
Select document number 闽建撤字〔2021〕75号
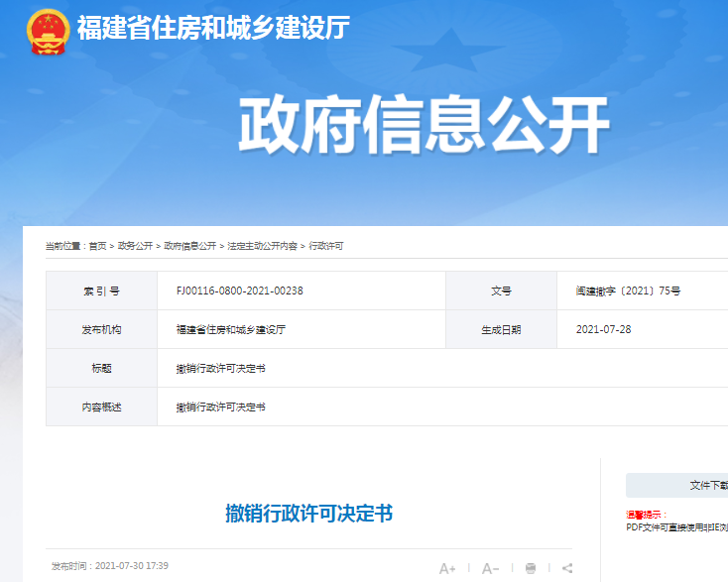(628, 291)
